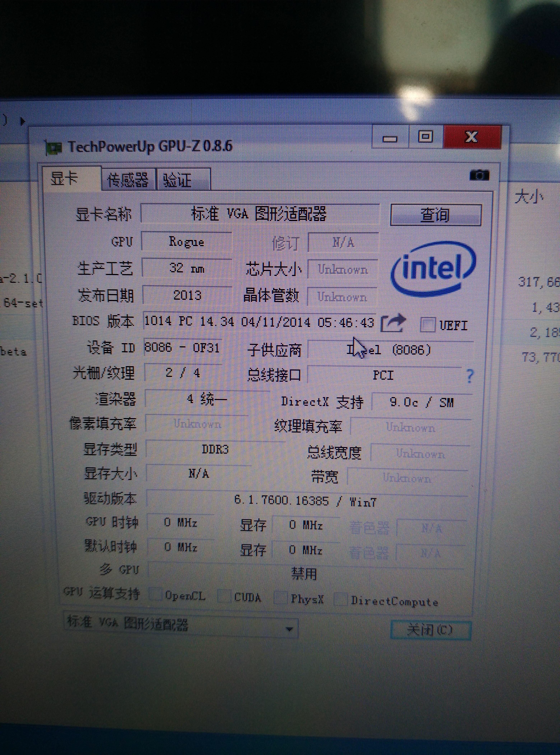Toggle the DirectCompute checkbox
Screen dimensions: 560x755
tap(341, 599)
